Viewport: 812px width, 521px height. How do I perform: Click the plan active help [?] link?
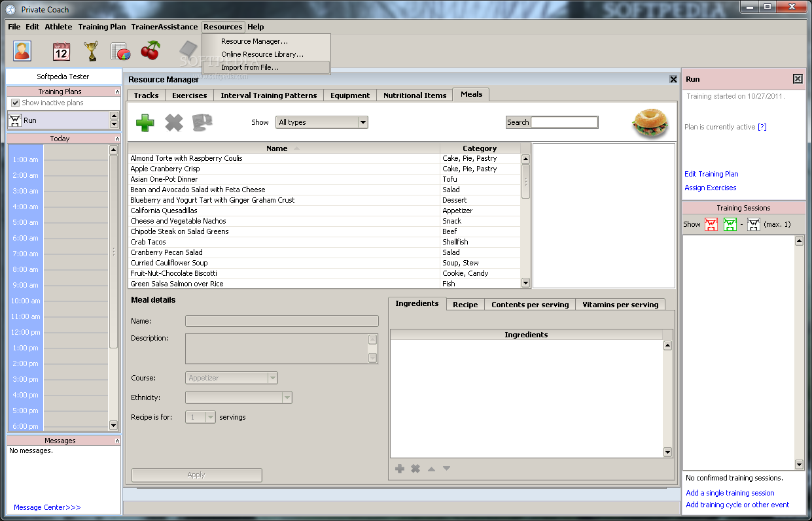pos(762,127)
